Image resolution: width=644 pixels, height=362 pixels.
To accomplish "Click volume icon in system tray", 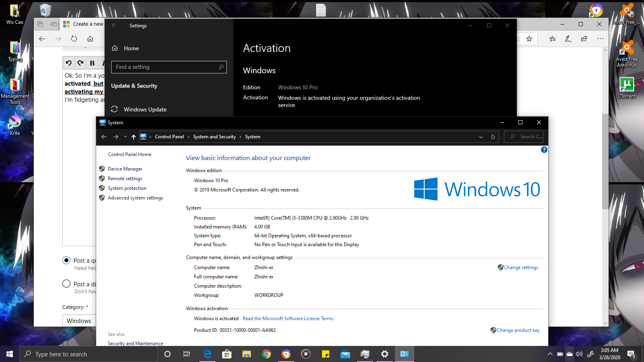I will [579, 354].
